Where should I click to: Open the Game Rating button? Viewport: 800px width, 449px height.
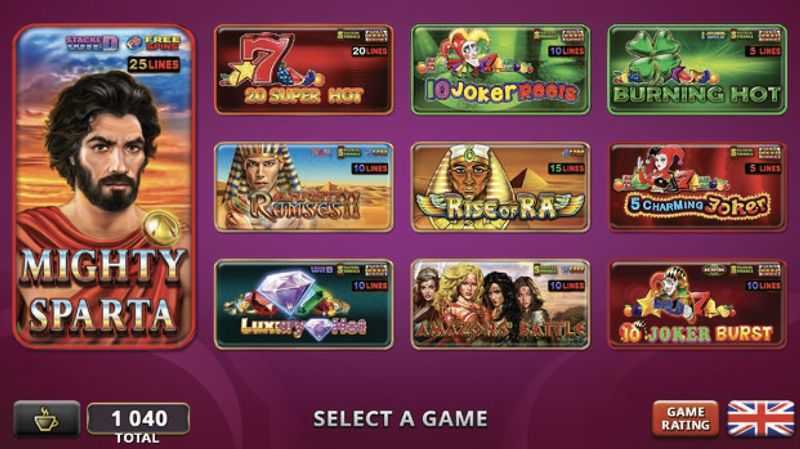(x=685, y=418)
